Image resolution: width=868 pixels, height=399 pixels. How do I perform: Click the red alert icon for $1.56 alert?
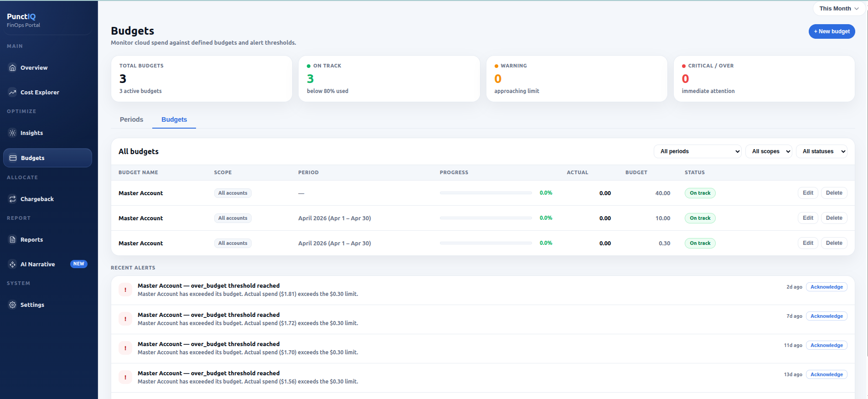(125, 377)
